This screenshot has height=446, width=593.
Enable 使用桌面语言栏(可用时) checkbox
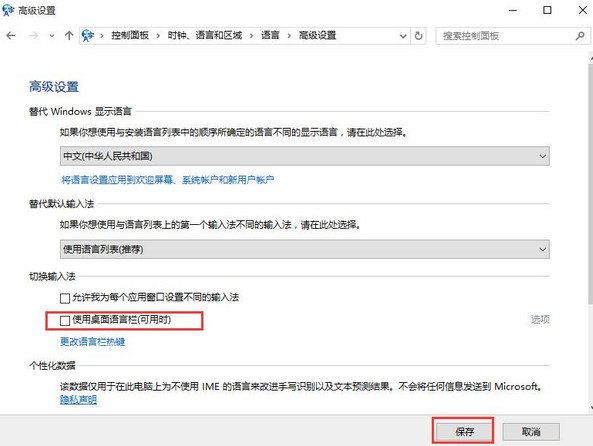[65, 321]
